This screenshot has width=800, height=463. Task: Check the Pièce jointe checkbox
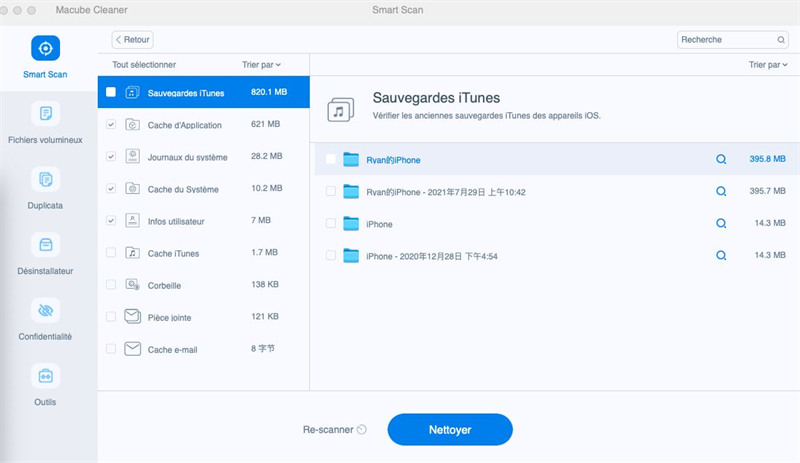(x=111, y=316)
